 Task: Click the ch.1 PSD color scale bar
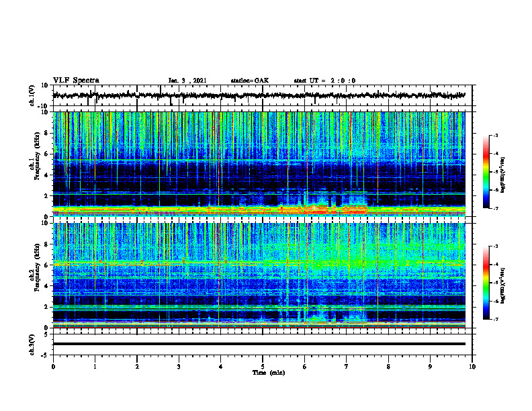pos(486,172)
